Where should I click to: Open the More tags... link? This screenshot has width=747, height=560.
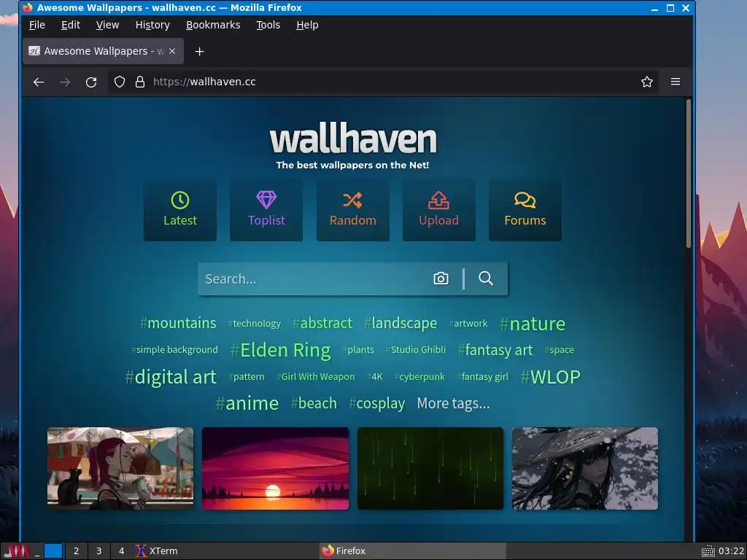tap(453, 403)
